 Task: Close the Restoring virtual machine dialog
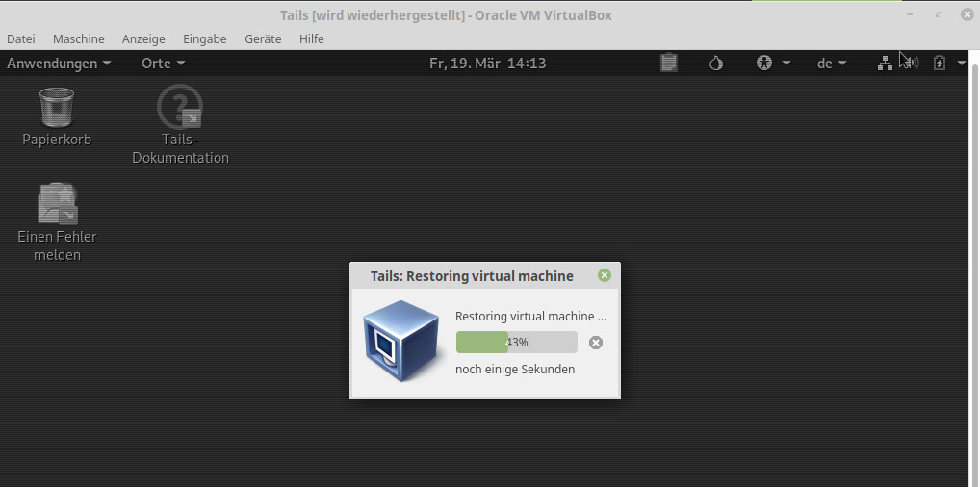604,275
